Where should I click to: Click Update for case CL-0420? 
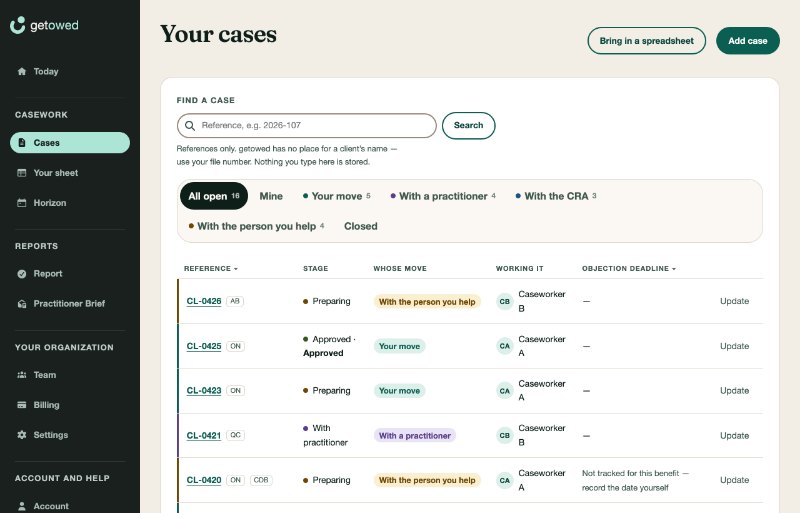[x=734, y=480]
